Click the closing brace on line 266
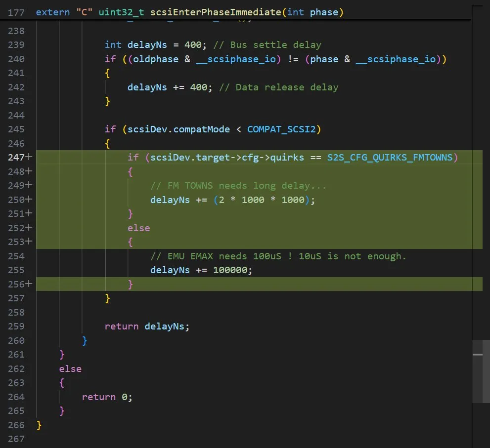 coord(39,425)
